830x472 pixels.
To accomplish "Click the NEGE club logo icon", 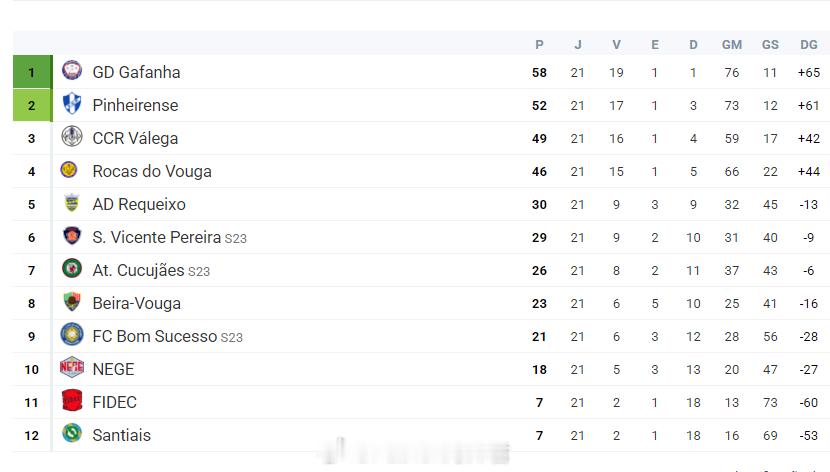I will tap(72, 368).
